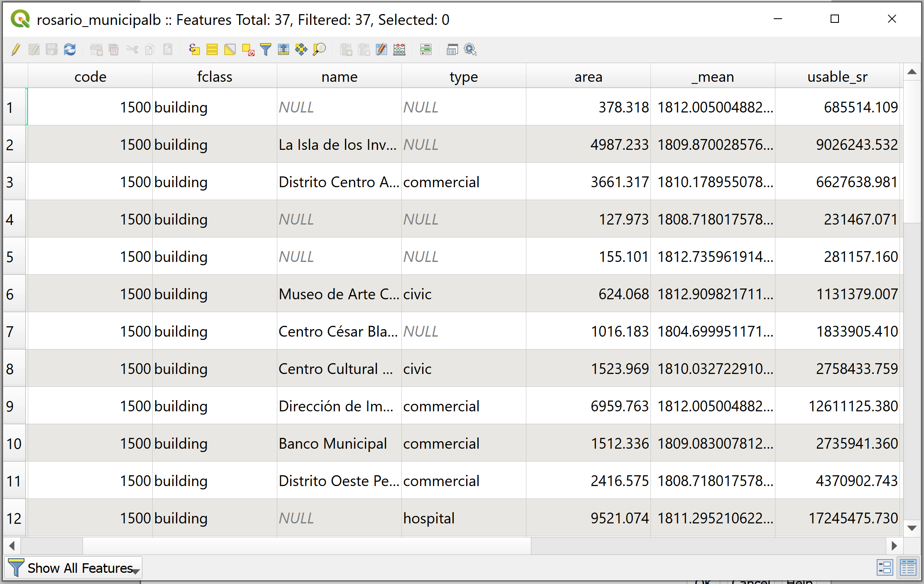Switch to table view

(x=908, y=568)
